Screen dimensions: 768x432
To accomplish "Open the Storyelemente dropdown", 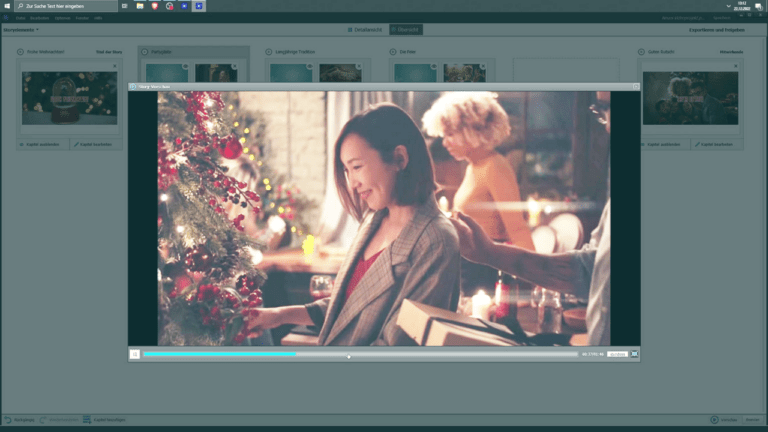I will point(21,30).
